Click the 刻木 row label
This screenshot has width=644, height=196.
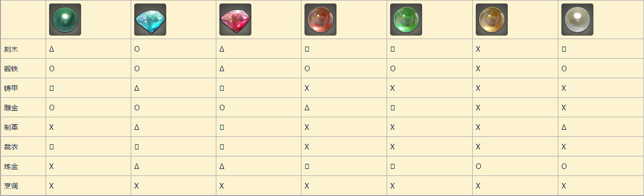(11, 49)
